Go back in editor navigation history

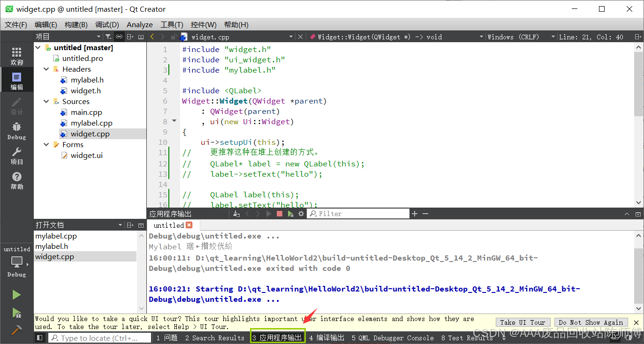[x=152, y=37]
